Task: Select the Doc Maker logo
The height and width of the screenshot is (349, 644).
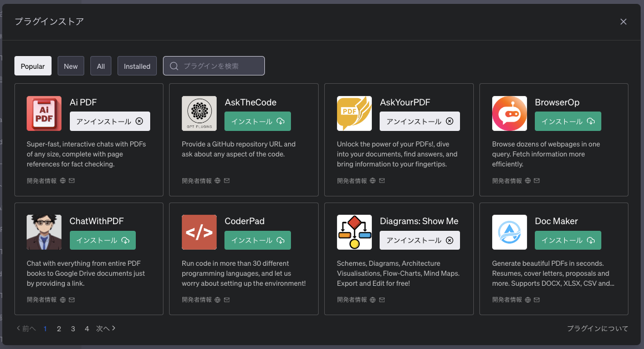Action: click(x=509, y=232)
